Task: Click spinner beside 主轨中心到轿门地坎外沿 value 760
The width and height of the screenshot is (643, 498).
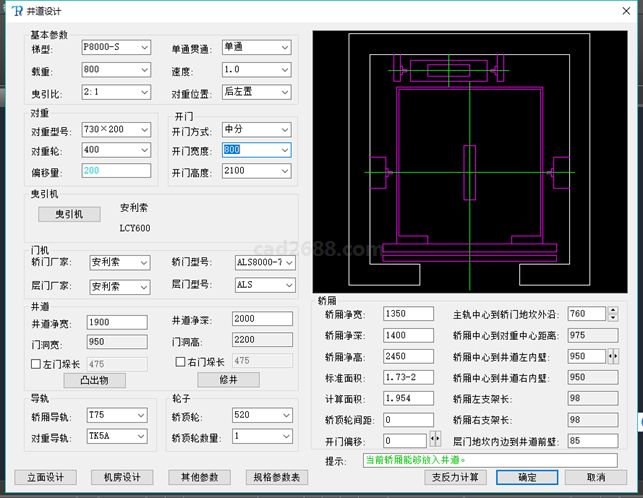Action: click(x=613, y=313)
